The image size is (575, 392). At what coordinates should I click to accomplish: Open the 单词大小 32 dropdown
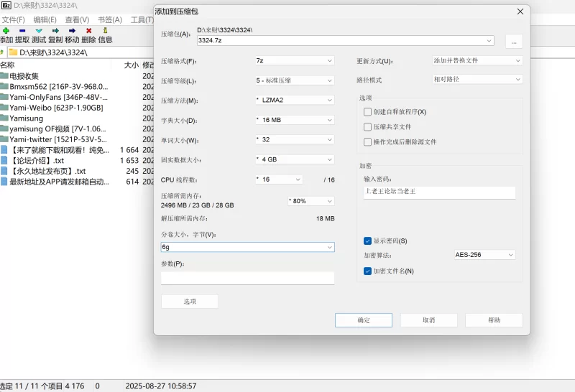[x=295, y=139]
